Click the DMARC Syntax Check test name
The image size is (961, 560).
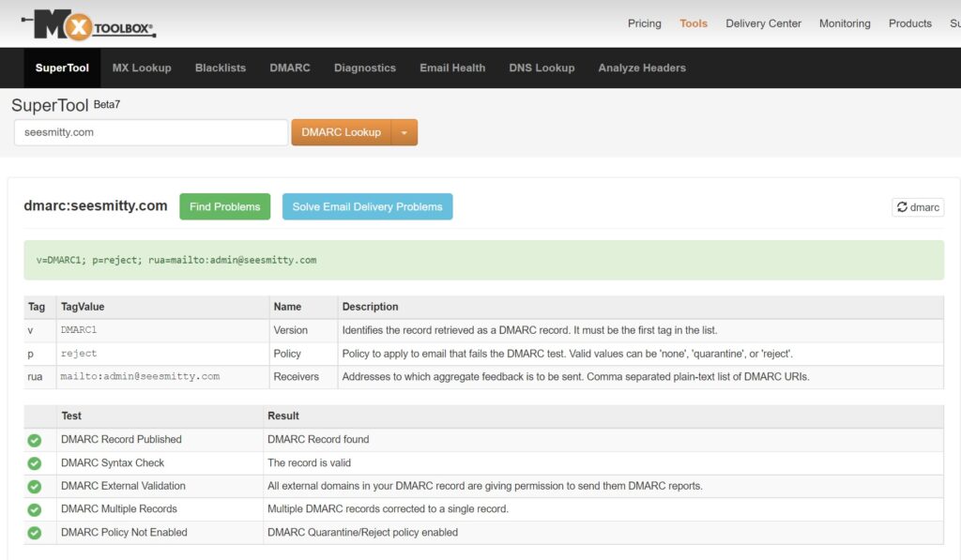[x=113, y=462]
